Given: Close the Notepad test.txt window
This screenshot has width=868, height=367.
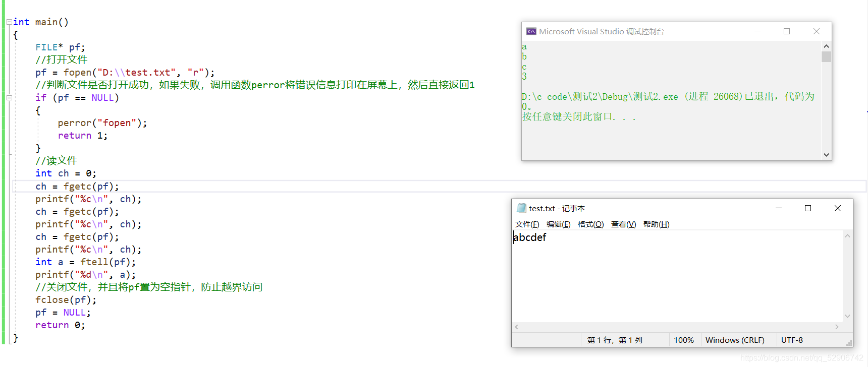Looking at the screenshot, I should (x=838, y=208).
